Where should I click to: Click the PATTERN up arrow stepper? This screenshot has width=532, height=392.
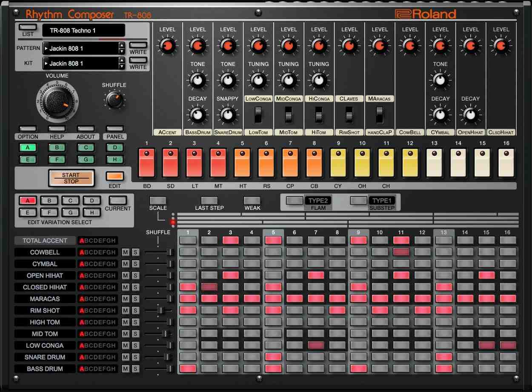(x=121, y=45)
